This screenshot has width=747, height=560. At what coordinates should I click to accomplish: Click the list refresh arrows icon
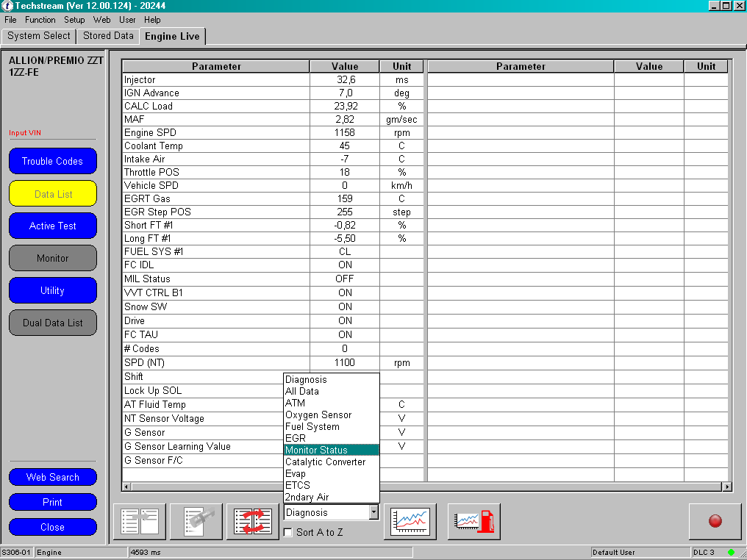pyautogui.click(x=253, y=522)
